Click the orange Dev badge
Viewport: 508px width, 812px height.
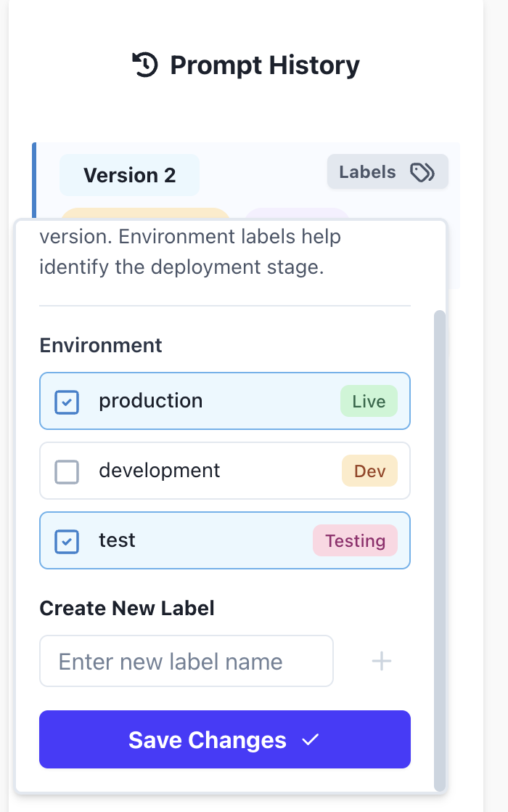tap(369, 471)
